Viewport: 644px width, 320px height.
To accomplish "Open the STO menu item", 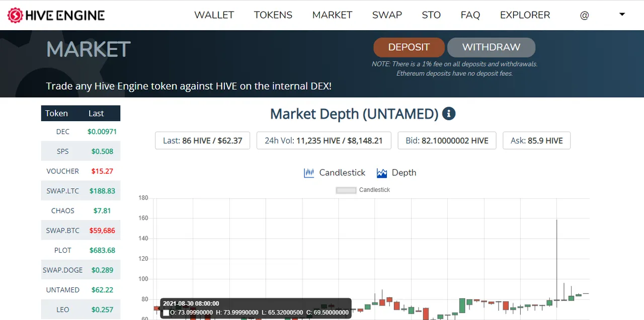I will point(431,15).
